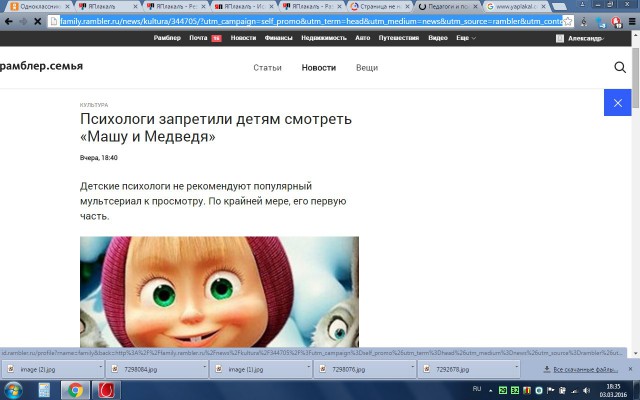Open Путешествия in the top bar
The width and height of the screenshot is (640, 400).
(x=399, y=38)
